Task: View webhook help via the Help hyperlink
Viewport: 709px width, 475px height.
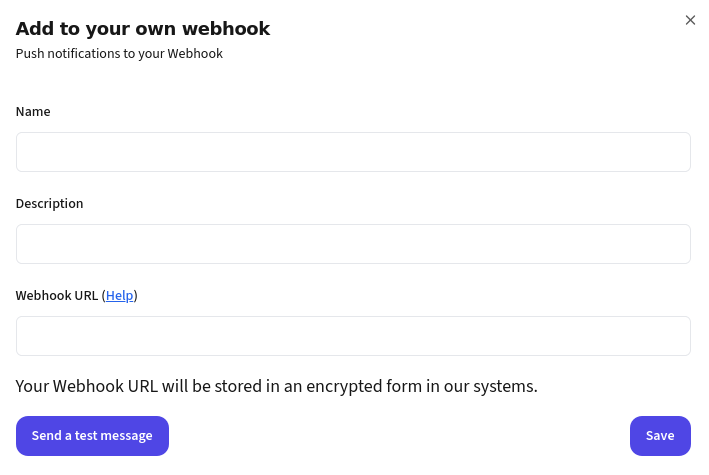Action: pyautogui.click(x=119, y=296)
